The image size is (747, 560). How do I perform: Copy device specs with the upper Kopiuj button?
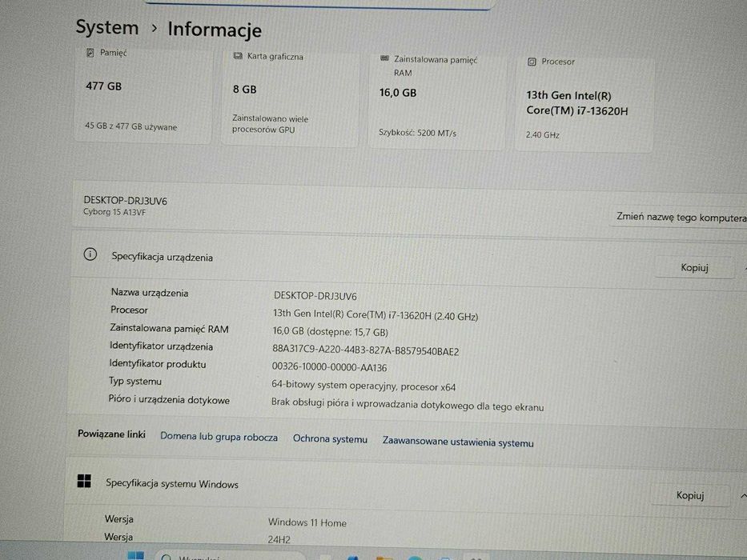tap(694, 267)
